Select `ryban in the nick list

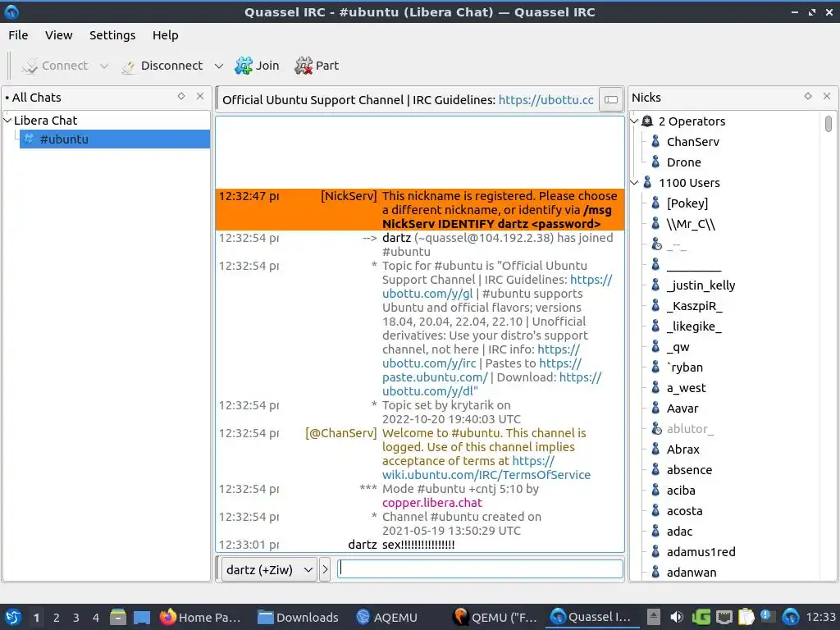[685, 367]
